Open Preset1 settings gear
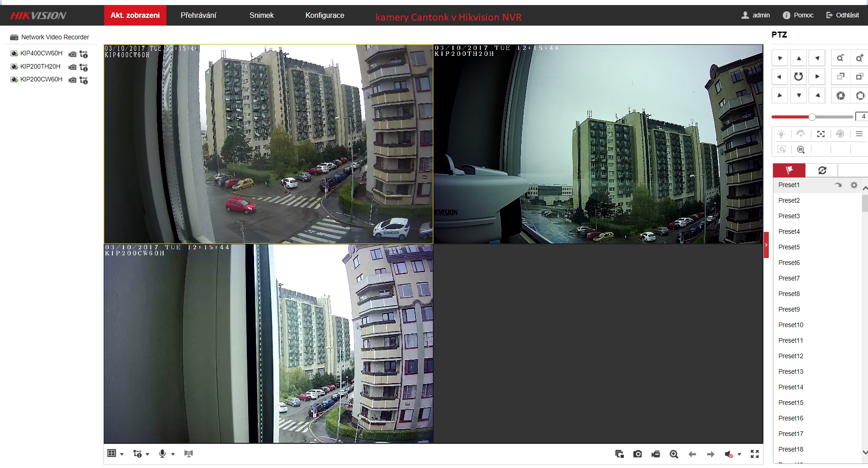868x468 pixels. coord(854,185)
